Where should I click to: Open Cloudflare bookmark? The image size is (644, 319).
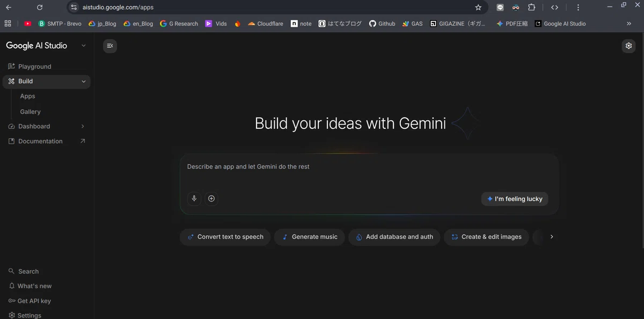click(x=266, y=24)
